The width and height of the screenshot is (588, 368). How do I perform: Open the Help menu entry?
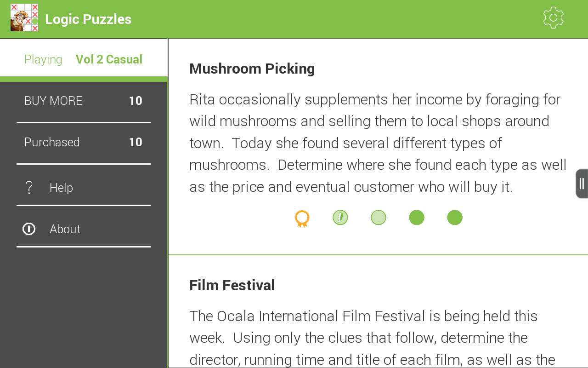(x=62, y=188)
